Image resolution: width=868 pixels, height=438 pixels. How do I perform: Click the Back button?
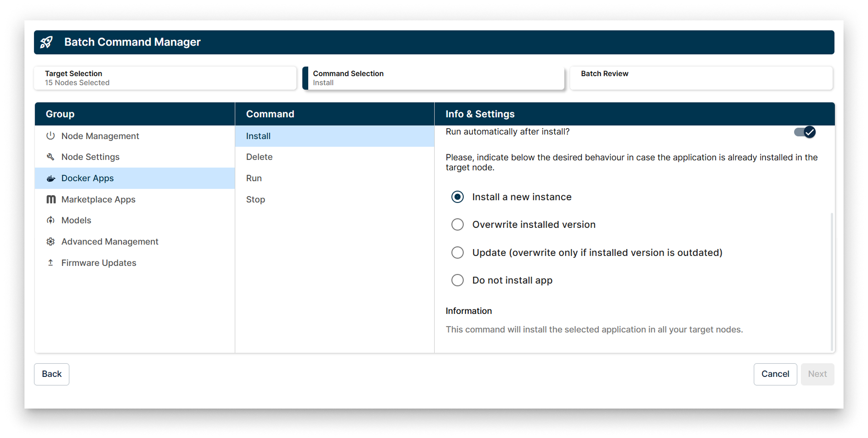click(51, 374)
